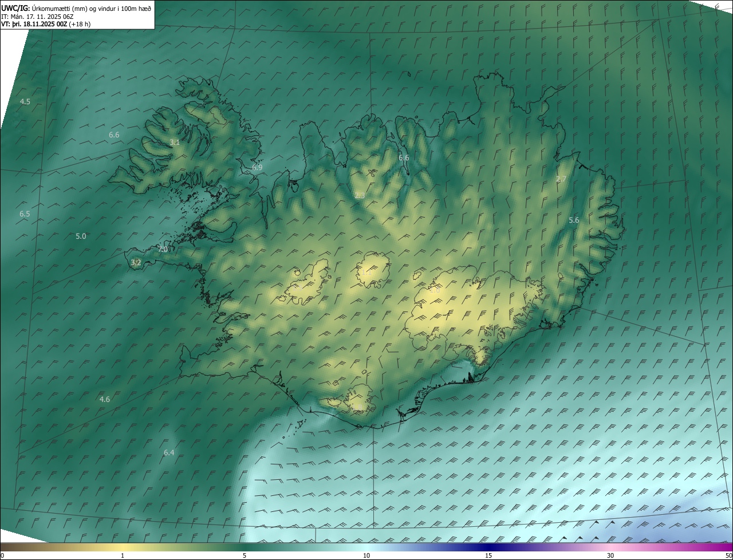Click the 7.0 value label on Snæfellsnes

[163, 250]
